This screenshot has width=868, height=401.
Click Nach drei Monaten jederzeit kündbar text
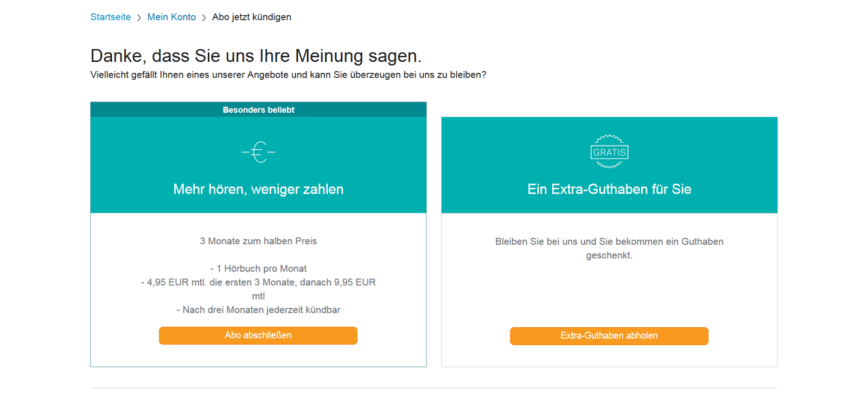[258, 310]
